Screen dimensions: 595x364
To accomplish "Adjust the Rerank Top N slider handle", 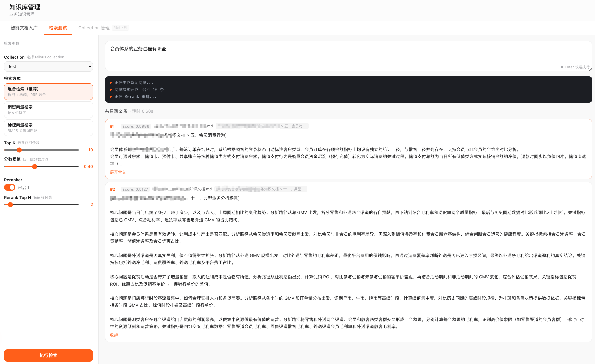I will point(10,205).
